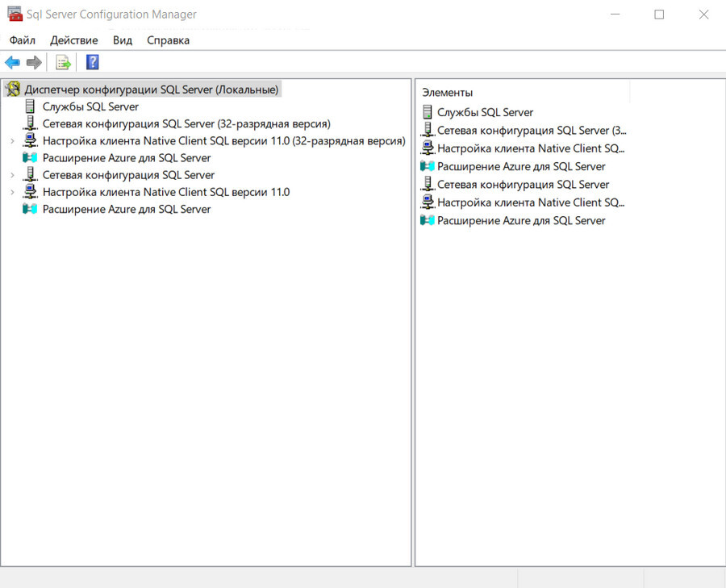Expand tree node Настройка клиента Native Client SQL версии 11.0

pos(12,192)
